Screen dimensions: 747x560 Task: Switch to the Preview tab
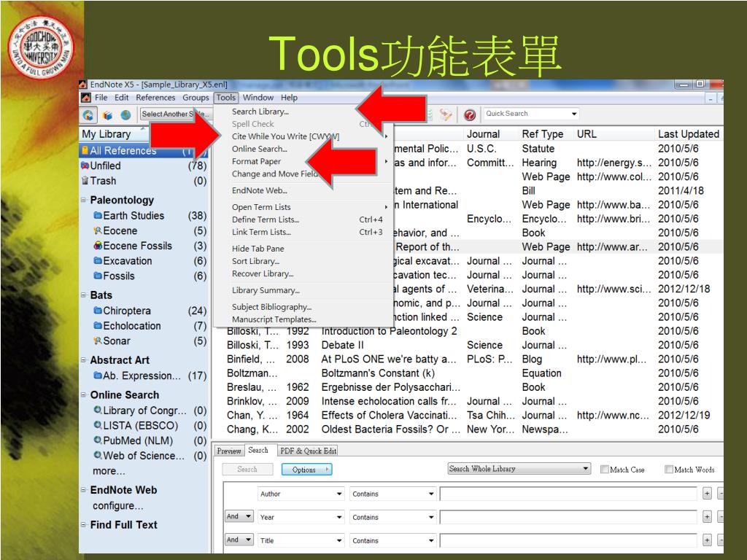[229, 451]
